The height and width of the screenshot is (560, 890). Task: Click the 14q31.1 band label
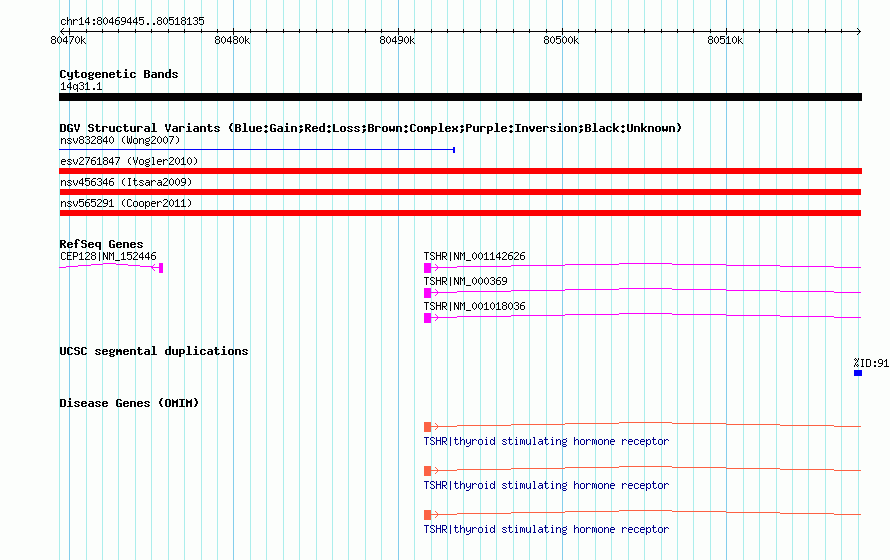tap(81, 86)
